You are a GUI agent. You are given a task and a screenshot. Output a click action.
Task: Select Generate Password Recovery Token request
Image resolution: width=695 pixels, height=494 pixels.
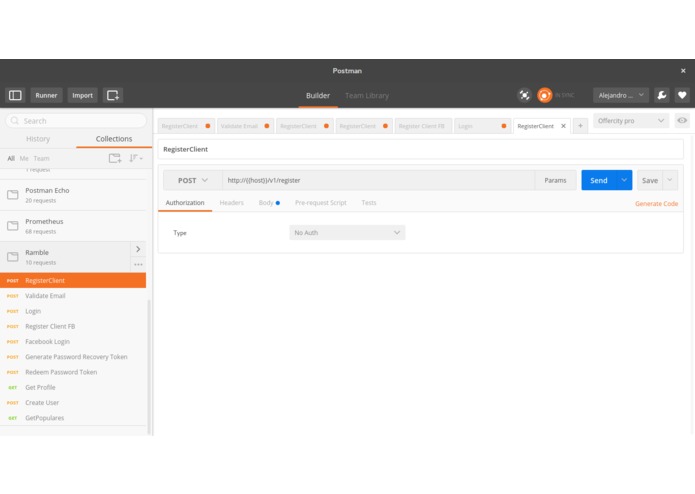pyautogui.click(x=73, y=357)
